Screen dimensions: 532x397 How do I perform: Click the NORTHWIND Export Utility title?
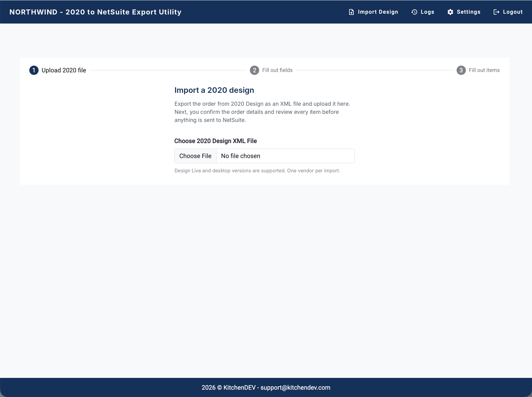click(95, 12)
